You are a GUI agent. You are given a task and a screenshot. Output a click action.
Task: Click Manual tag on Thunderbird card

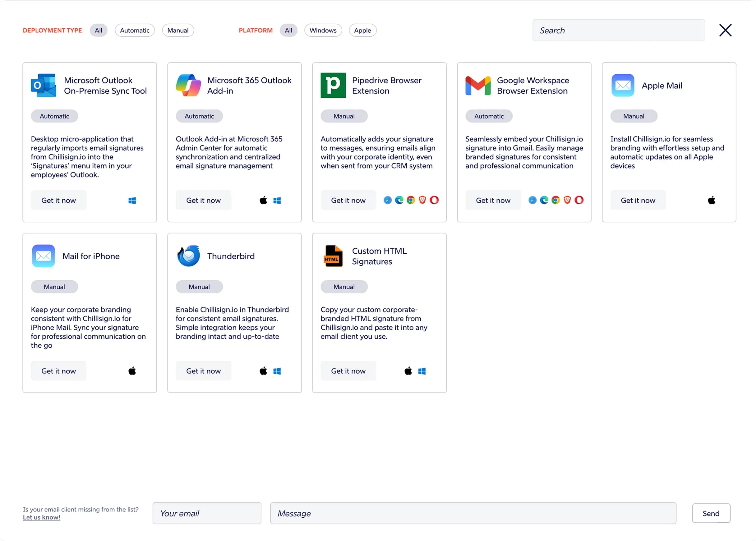[x=199, y=286]
